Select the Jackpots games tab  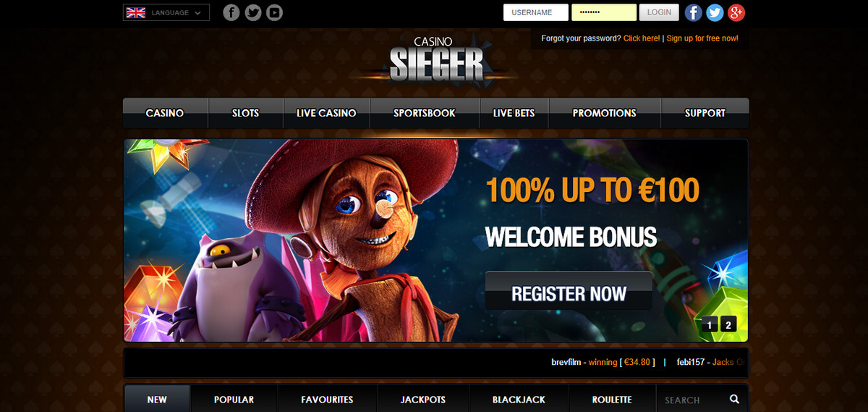423,400
